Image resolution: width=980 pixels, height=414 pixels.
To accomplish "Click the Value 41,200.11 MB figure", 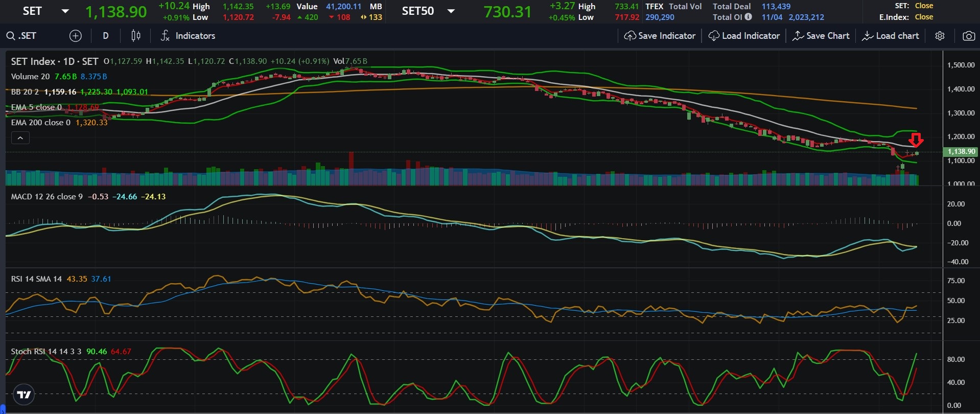I will pos(344,7).
